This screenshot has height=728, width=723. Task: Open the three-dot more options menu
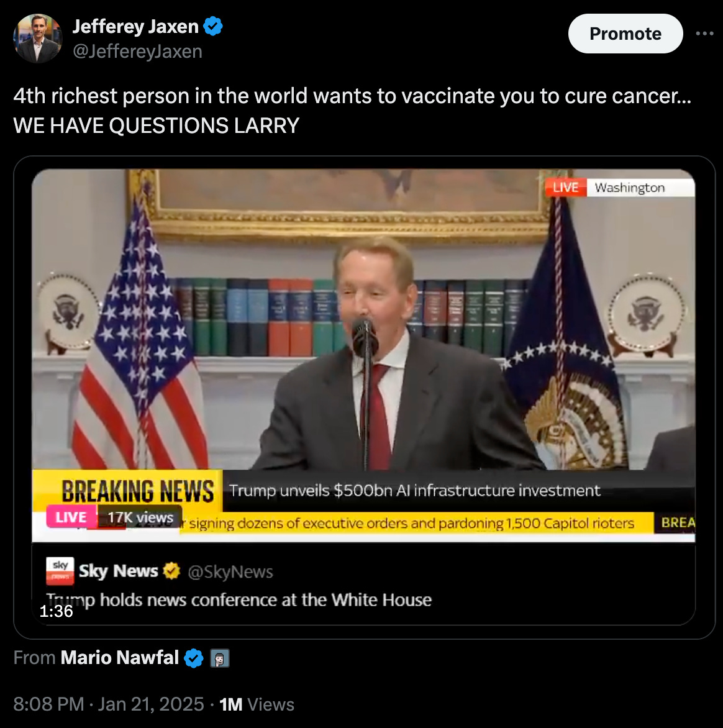click(x=704, y=34)
